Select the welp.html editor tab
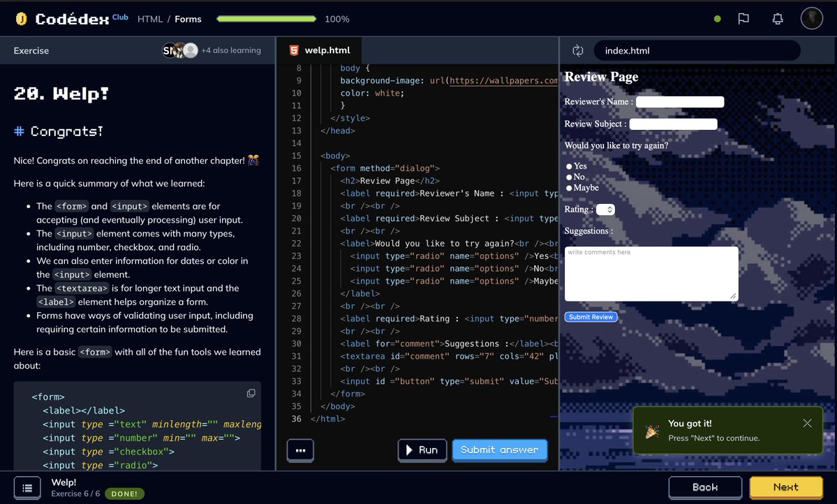 coord(319,50)
